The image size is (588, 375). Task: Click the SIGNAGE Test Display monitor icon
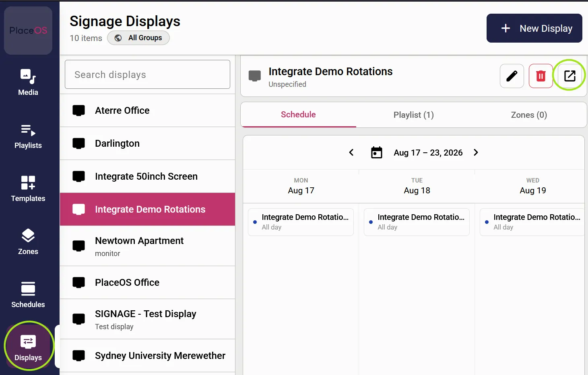click(78, 319)
